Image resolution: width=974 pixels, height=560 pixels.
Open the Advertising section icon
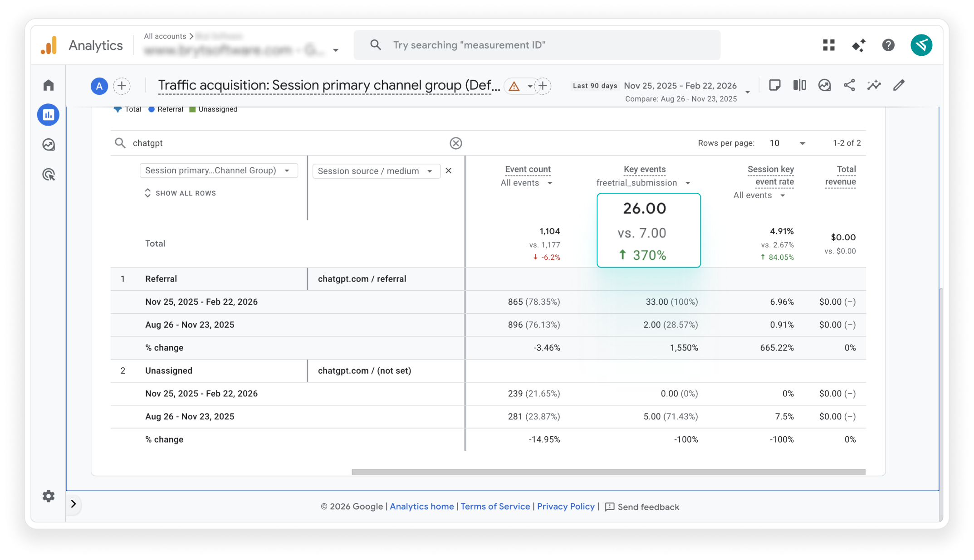pos(48,175)
